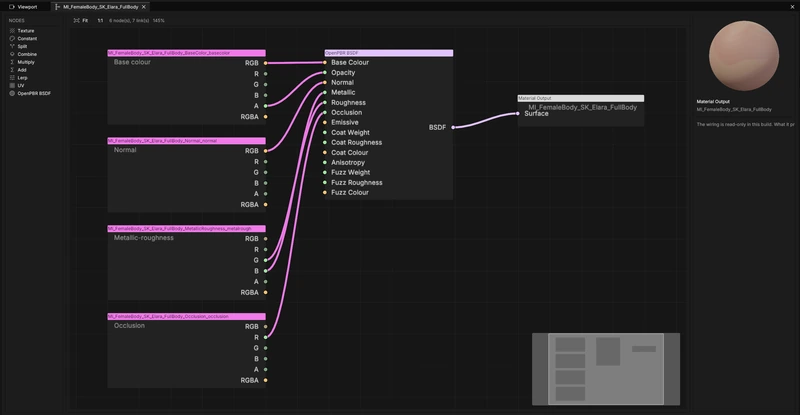Click the Coat Colour input socket
800x415 pixels.
[x=324, y=152]
